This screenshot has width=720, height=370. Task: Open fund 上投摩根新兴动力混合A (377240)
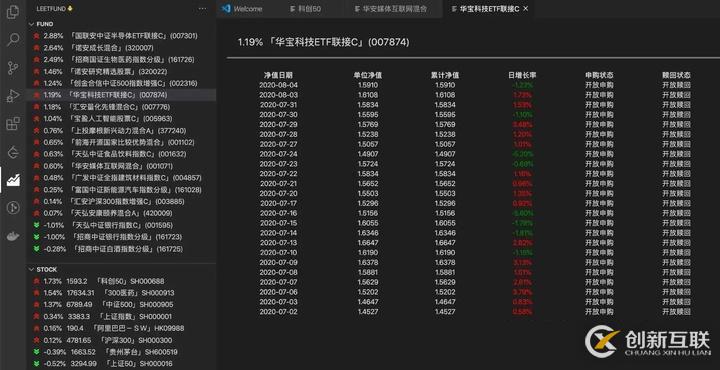122,131
